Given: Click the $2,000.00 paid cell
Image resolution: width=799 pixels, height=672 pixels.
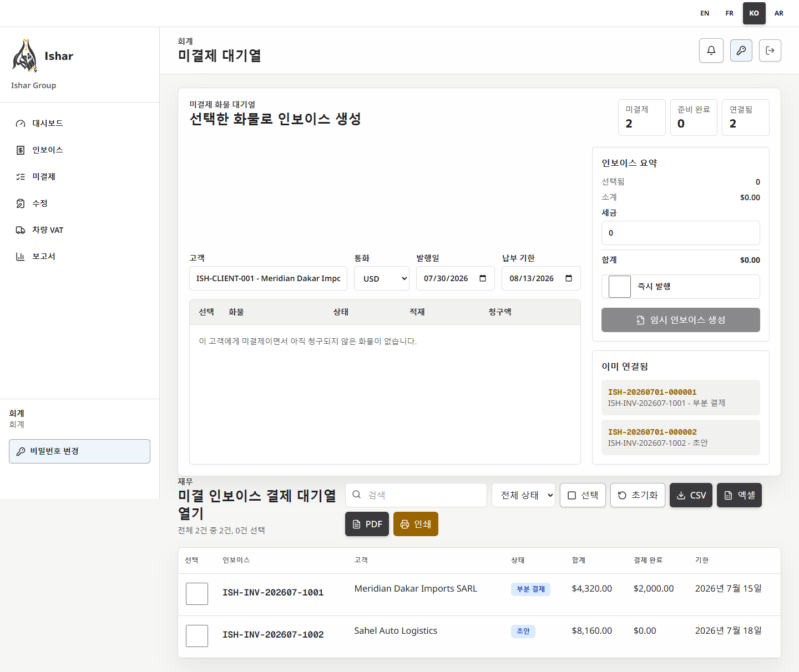Looking at the screenshot, I should [x=654, y=588].
